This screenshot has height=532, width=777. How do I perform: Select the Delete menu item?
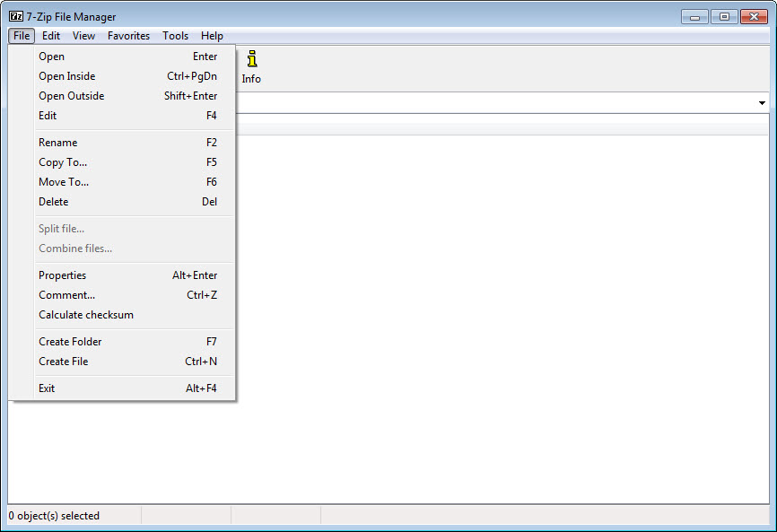point(127,202)
